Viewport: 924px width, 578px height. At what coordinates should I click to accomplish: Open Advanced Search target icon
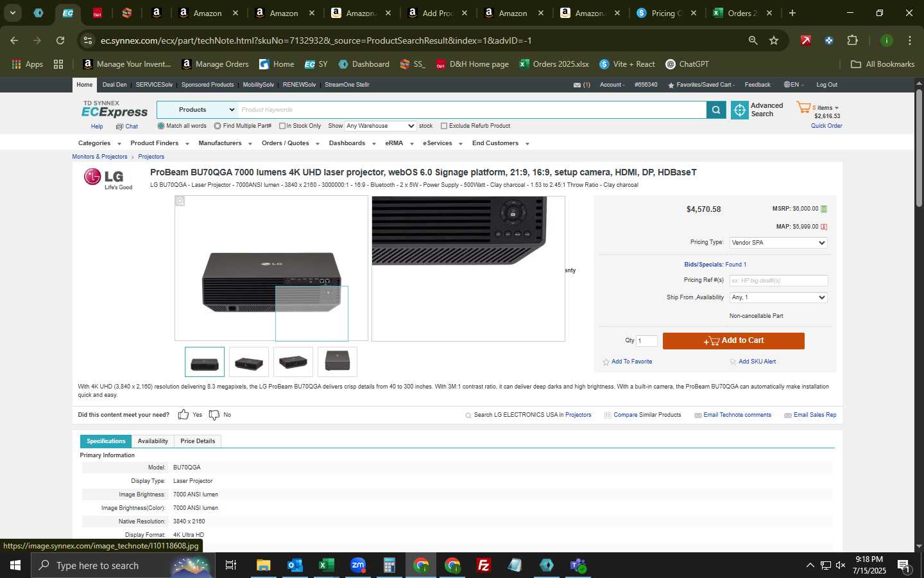tap(740, 110)
